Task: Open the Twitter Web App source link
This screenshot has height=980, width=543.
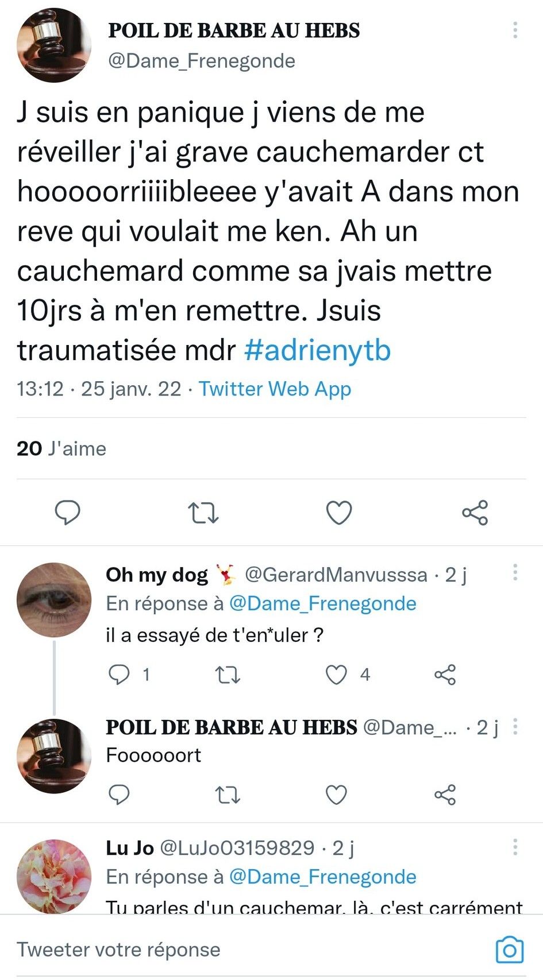Action: [x=275, y=389]
